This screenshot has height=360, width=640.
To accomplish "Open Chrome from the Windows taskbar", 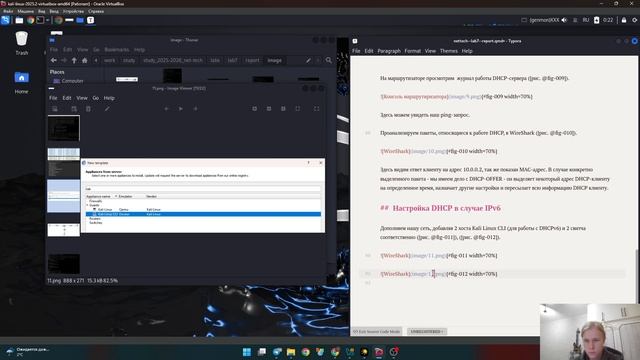I will click(306, 352).
